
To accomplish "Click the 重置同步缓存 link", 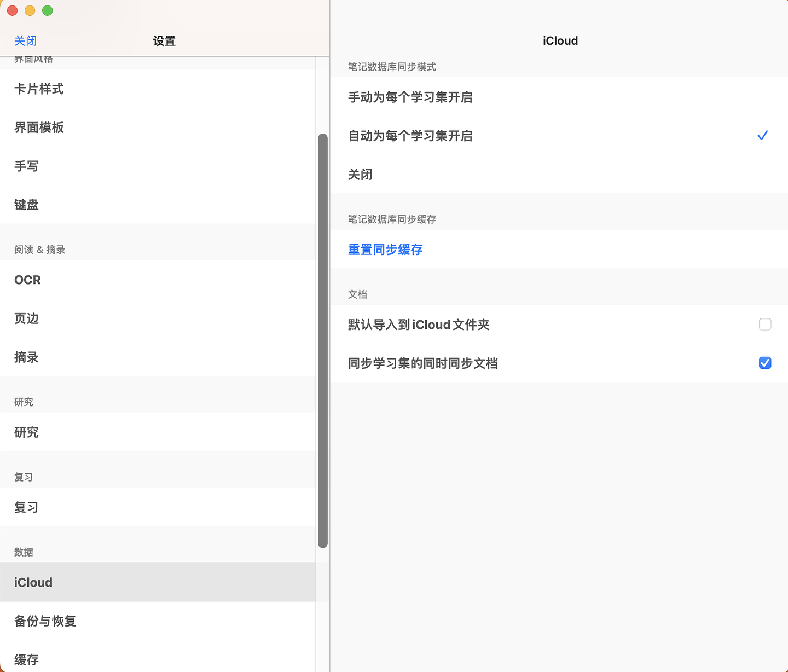I will [385, 250].
